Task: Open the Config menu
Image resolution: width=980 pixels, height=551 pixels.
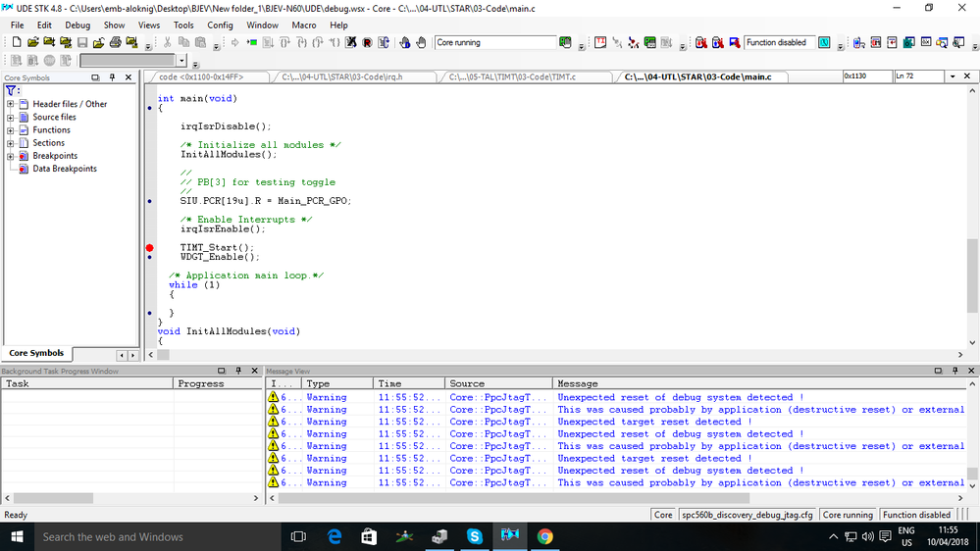Action: [x=220, y=25]
